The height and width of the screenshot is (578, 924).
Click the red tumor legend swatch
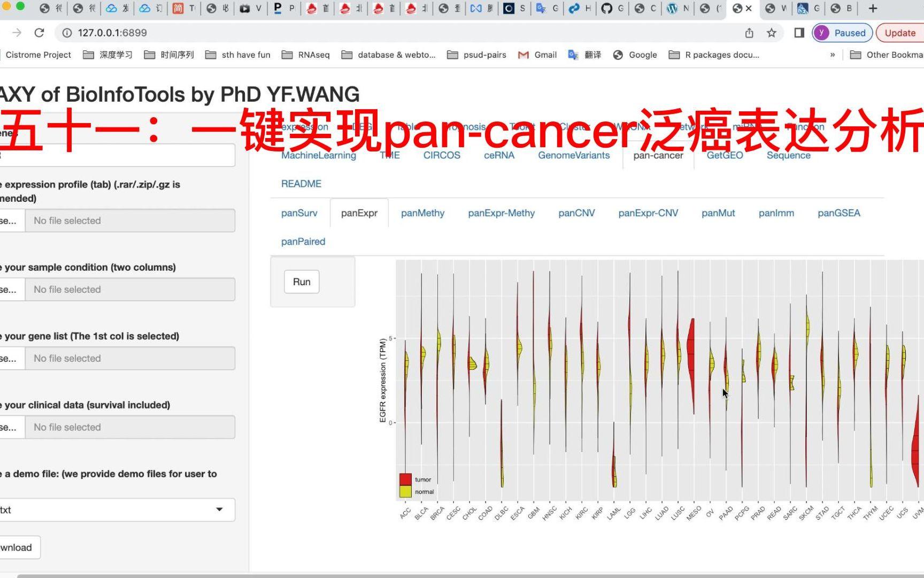404,478
